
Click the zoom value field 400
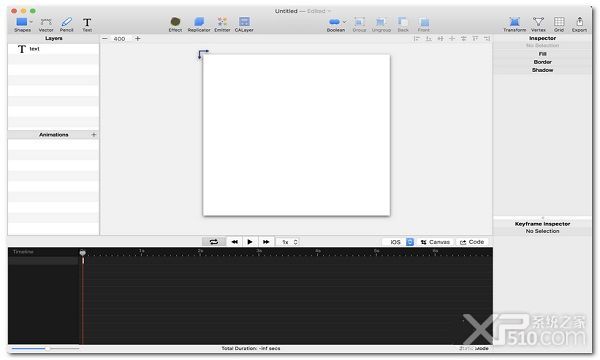(119, 39)
